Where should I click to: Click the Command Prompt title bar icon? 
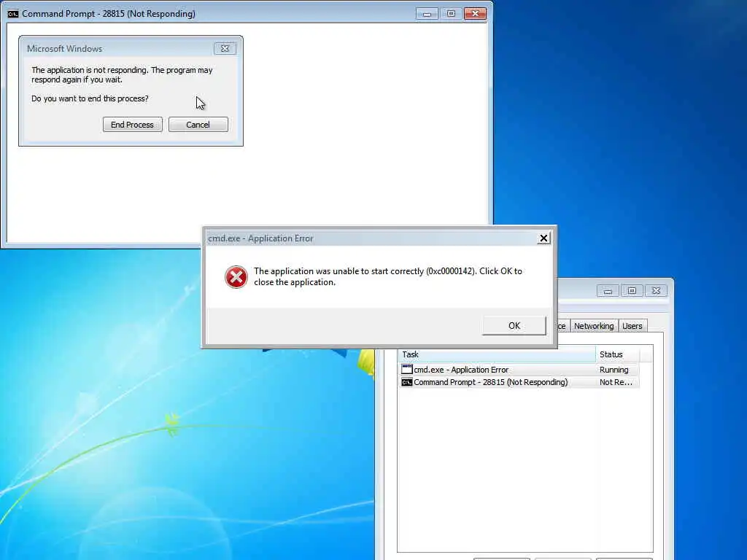point(13,14)
